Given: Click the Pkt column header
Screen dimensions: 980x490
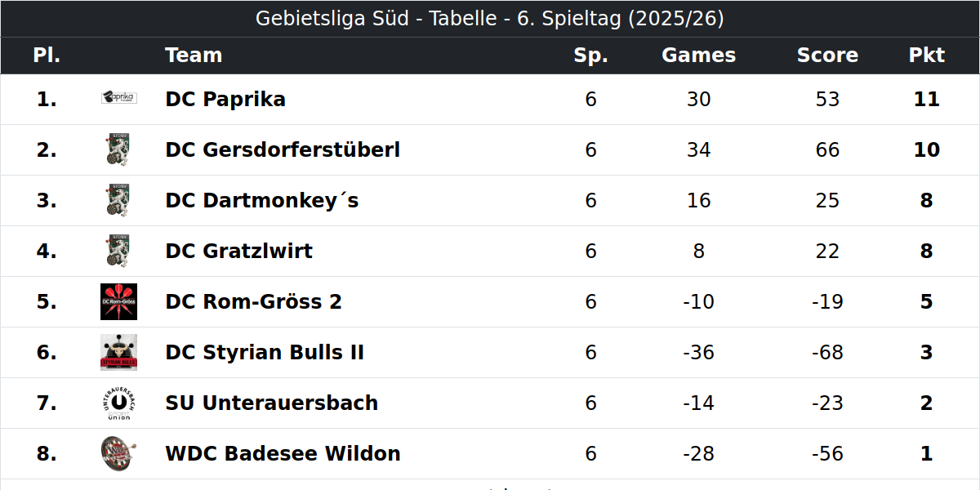Looking at the screenshot, I should click(927, 56).
